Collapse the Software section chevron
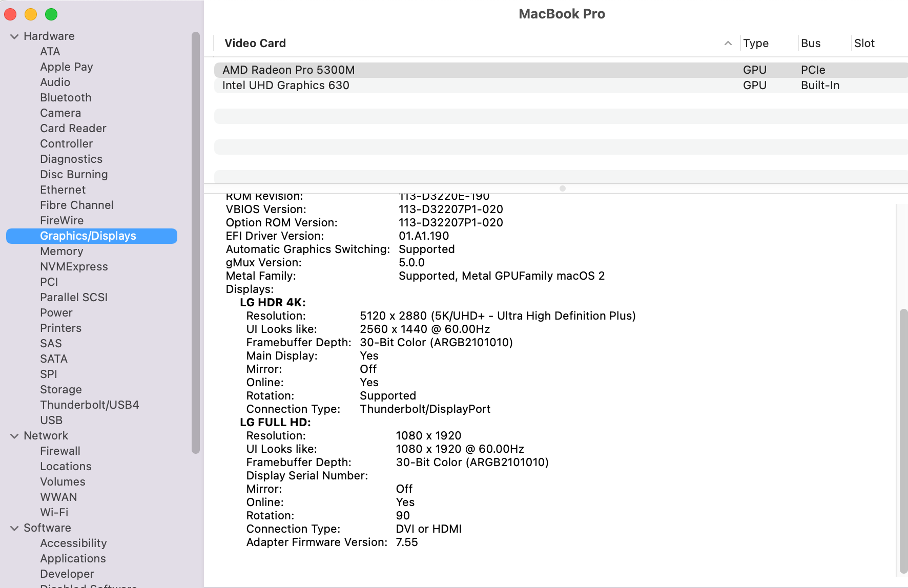This screenshot has width=908, height=588. (14, 528)
